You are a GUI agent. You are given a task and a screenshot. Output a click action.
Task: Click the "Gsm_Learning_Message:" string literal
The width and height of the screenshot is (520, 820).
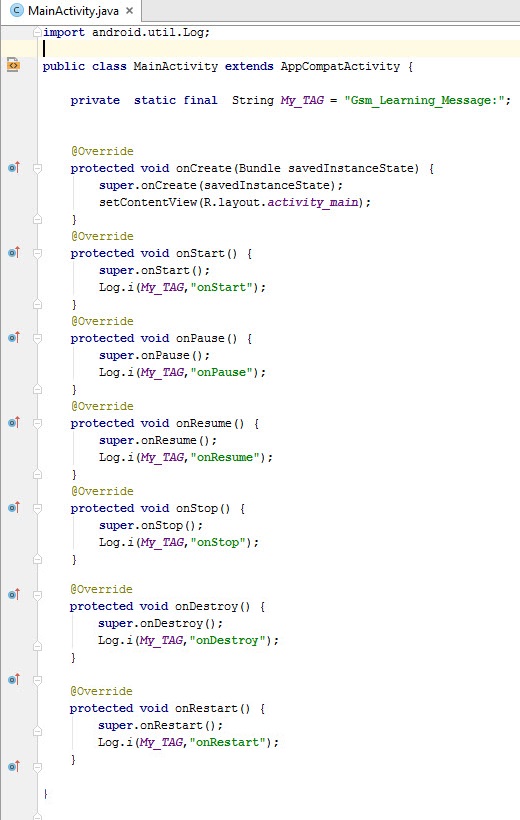[x=424, y=100]
